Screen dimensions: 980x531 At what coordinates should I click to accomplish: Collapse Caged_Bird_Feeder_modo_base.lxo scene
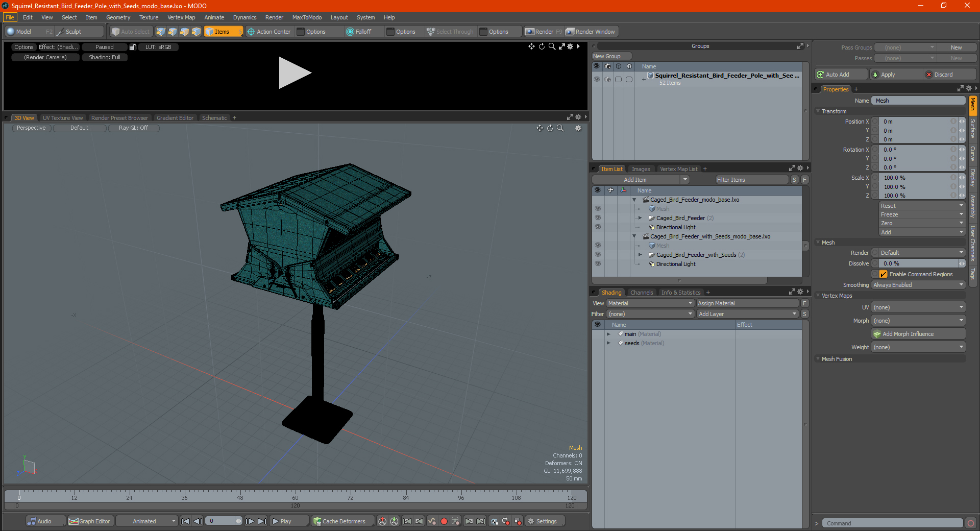(634, 200)
